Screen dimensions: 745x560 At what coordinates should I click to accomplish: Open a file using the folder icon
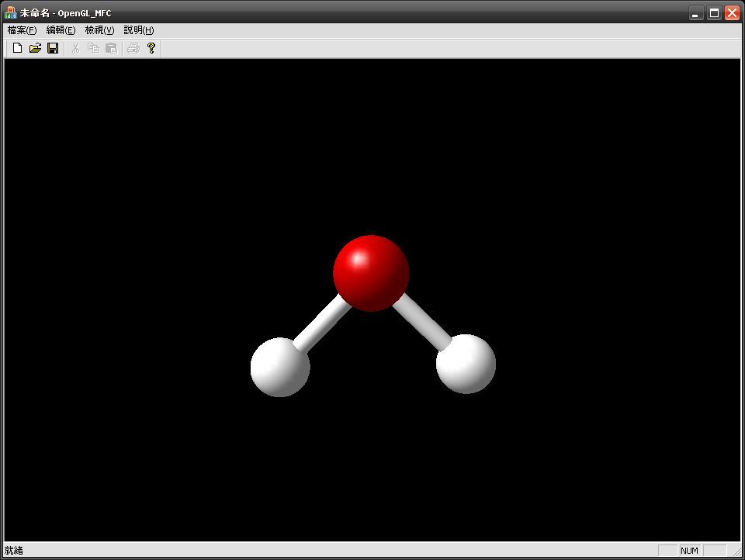(35, 48)
